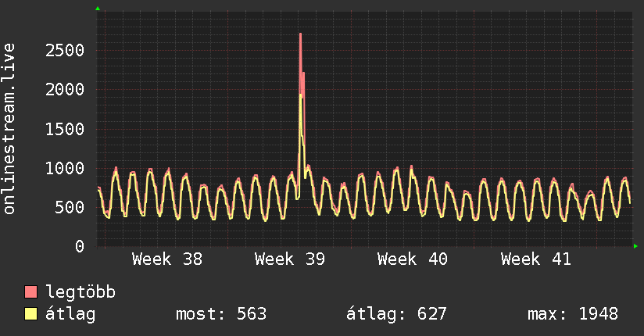Click the green arrow atop the y-axis
Image resolution: width=644 pixels, height=336 pixels.
[x=98, y=9]
